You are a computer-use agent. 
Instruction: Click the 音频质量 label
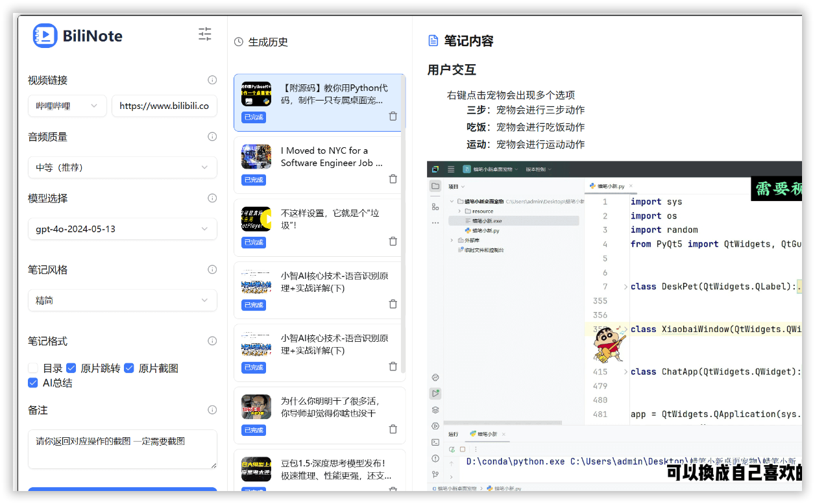(47, 137)
